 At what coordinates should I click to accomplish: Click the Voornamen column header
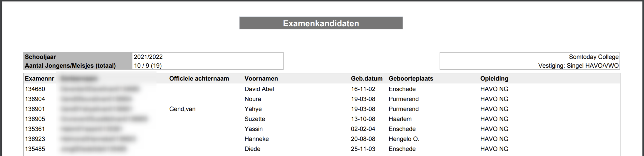pyautogui.click(x=261, y=79)
